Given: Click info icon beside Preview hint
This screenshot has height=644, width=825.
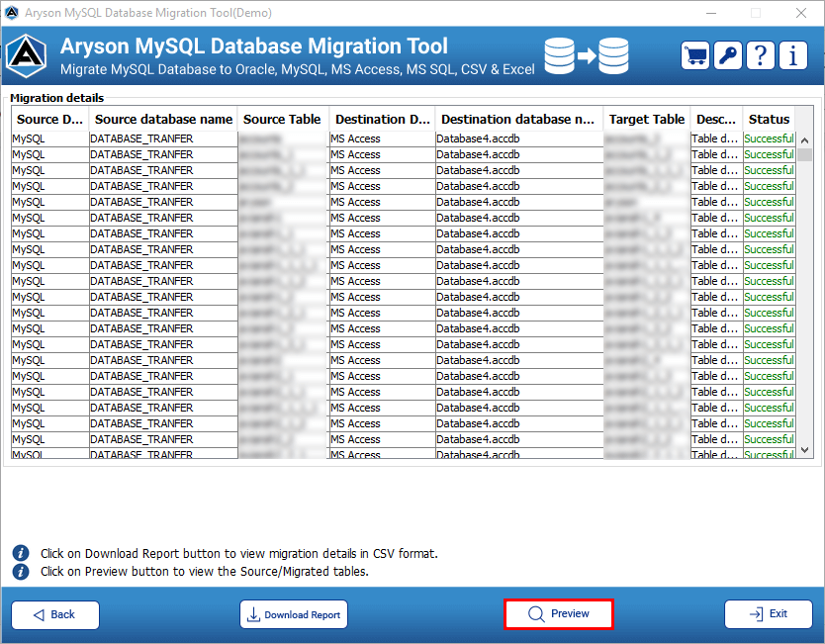Looking at the screenshot, I should (x=21, y=572).
